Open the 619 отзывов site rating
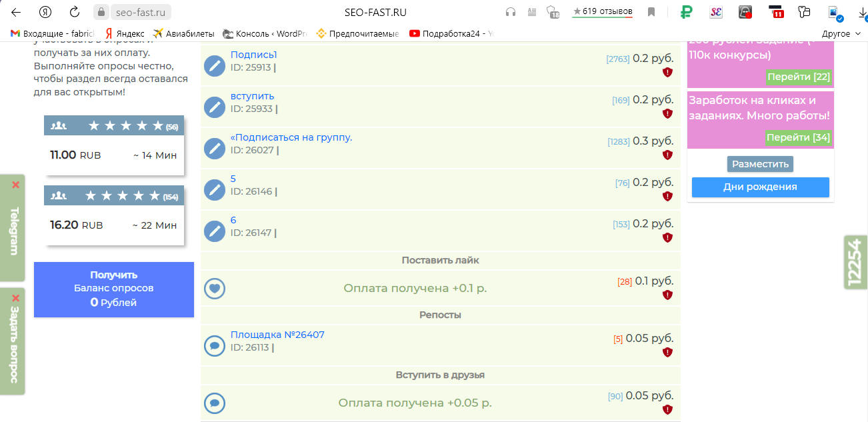Viewport: 868px width, 422px height. (x=603, y=11)
